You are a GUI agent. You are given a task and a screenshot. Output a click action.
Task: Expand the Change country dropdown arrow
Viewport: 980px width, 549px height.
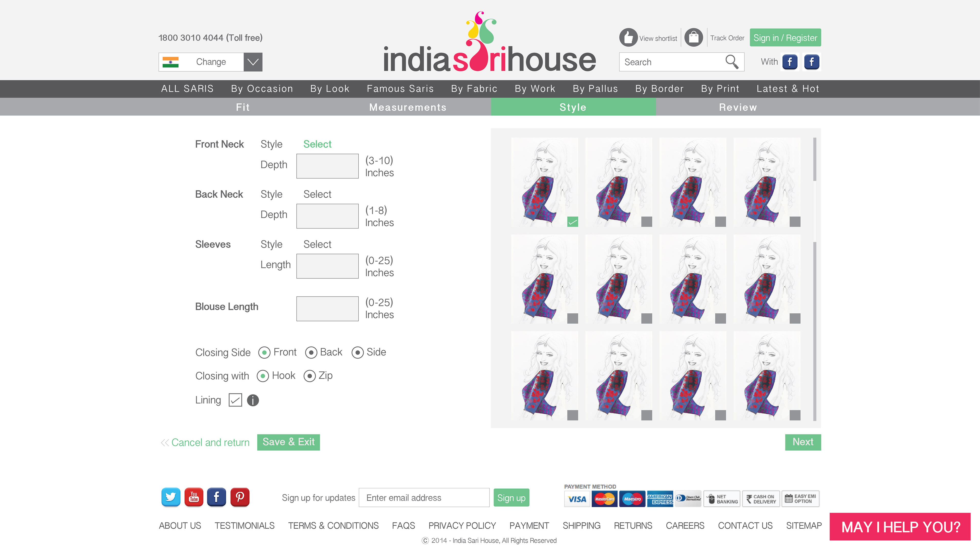[x=253, y=62]
